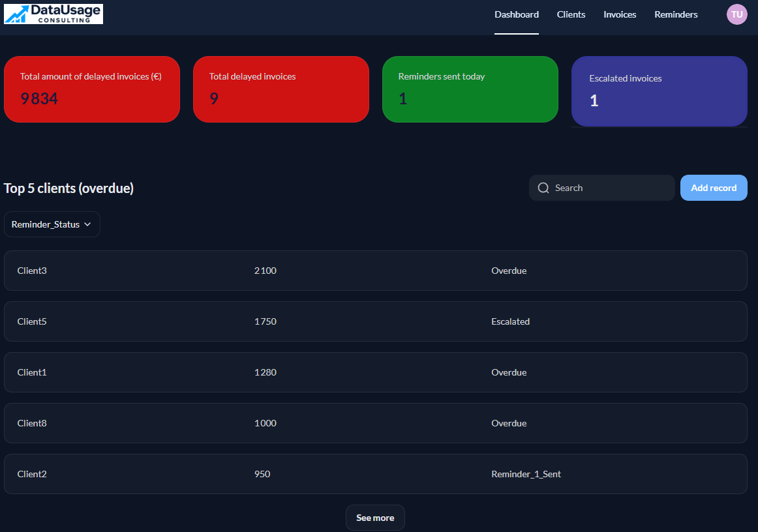Image resolution: width=758 pixels, height=532 pixels.
Task: Click the Reminder_1_Sent status text
Action: [526, 474]
